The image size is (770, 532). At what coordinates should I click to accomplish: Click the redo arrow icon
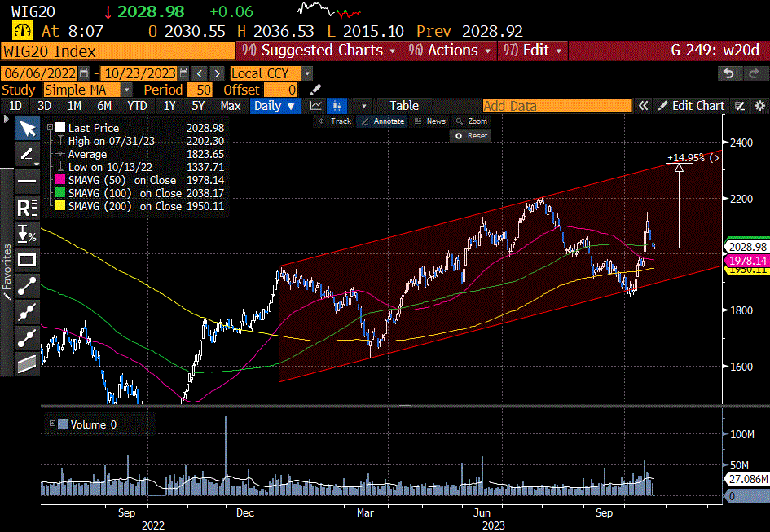point(755,73)
